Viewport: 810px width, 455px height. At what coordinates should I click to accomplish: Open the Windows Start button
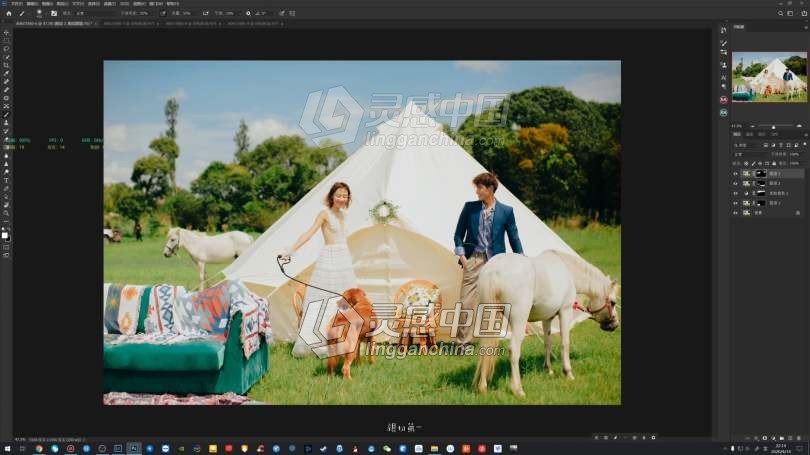pyautogui.click(x=7, y=449)
